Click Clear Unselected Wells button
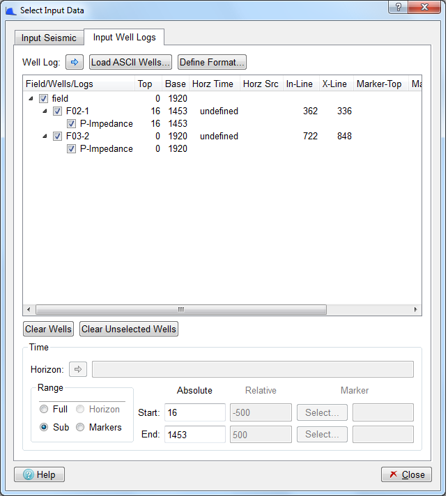 coord(129,329)
